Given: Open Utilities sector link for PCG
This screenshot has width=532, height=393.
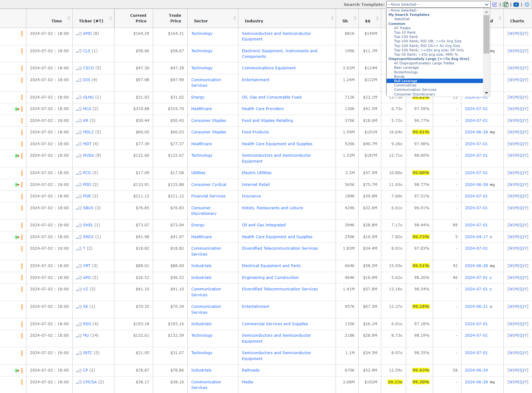Looking at the screenshot, I should [x=198, y=173].
